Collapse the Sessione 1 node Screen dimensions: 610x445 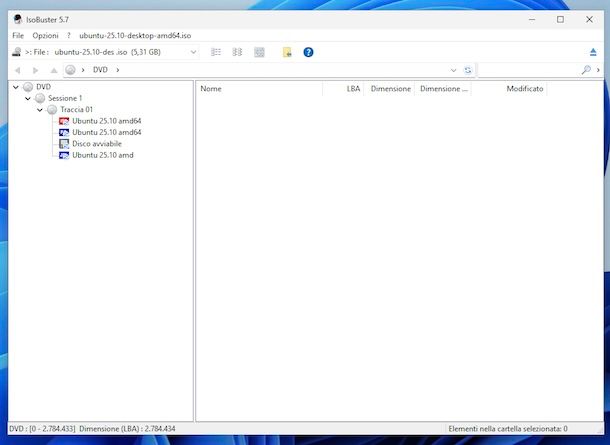(28, 98)
